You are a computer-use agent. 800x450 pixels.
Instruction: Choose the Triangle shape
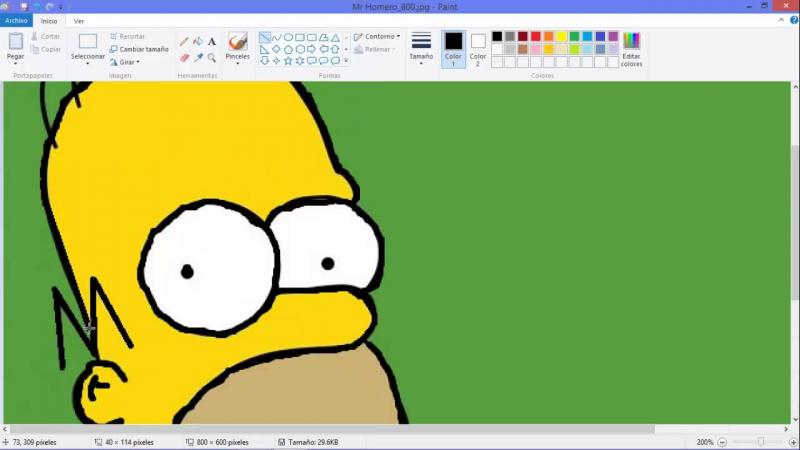(x=335, y=37)
